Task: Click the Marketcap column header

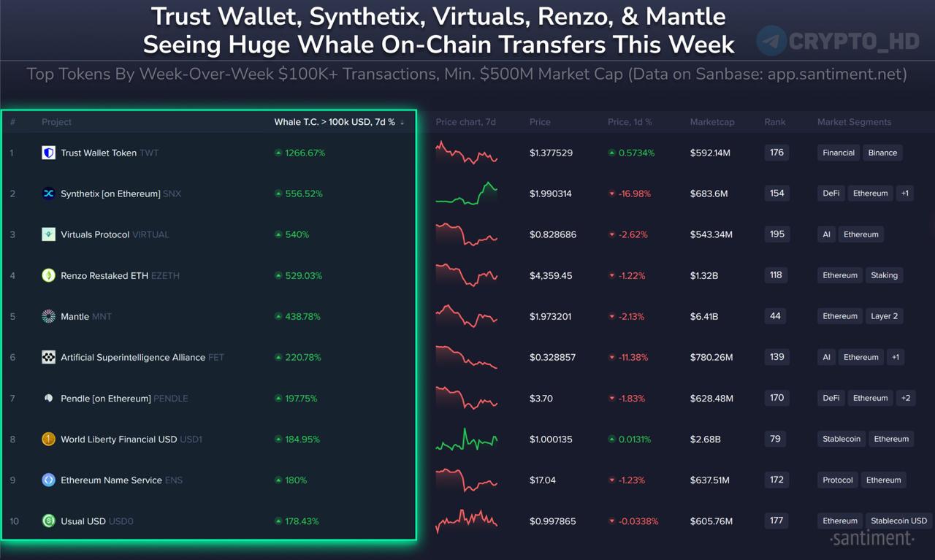Action: click(712, 122)
